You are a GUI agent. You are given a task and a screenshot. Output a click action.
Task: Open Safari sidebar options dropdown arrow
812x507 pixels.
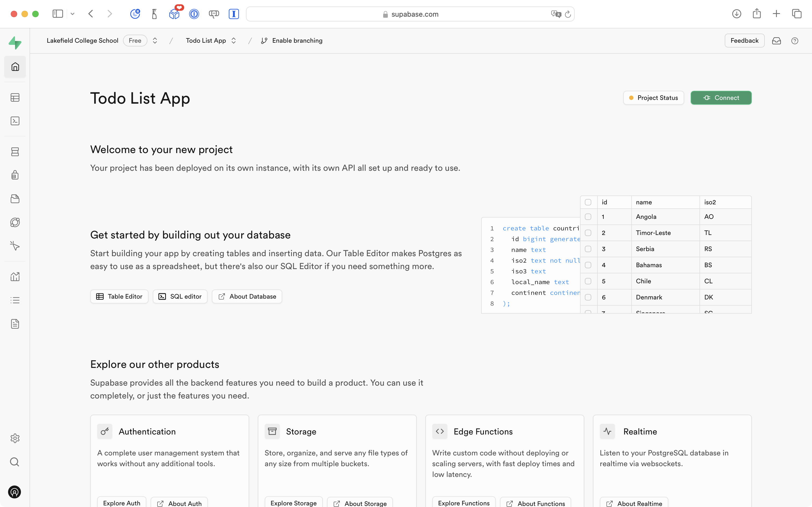(x=73, y=14)
